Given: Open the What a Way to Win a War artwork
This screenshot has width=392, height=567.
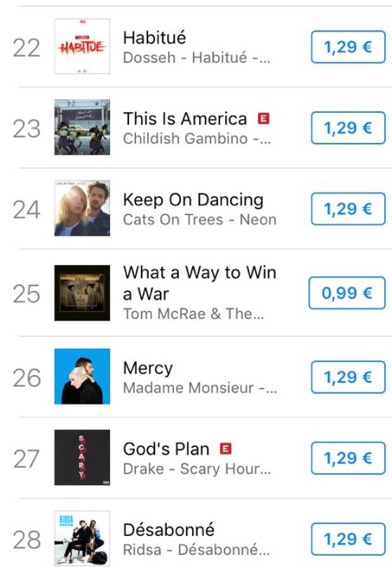Looking at the screenshot, I should (x=82, y=293).
